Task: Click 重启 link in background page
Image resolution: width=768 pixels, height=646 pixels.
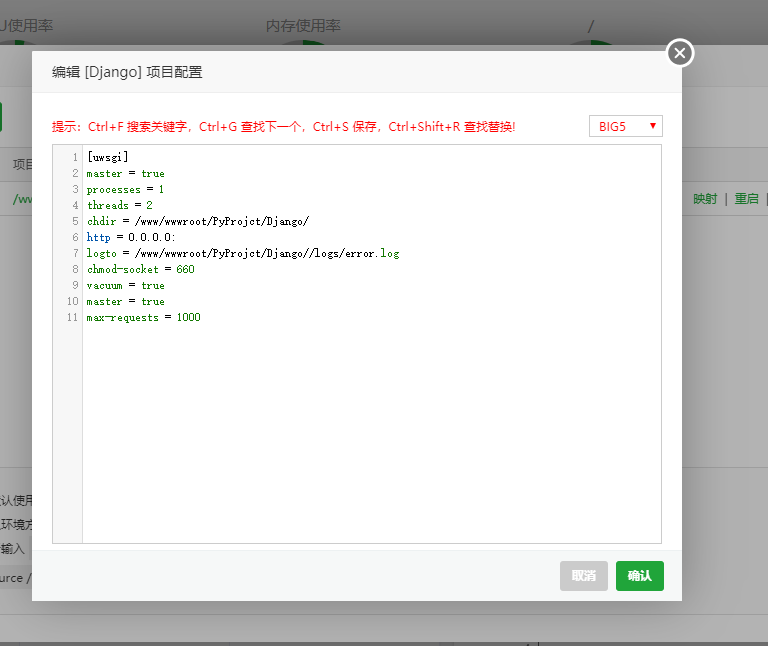Action: coord(746,199)
